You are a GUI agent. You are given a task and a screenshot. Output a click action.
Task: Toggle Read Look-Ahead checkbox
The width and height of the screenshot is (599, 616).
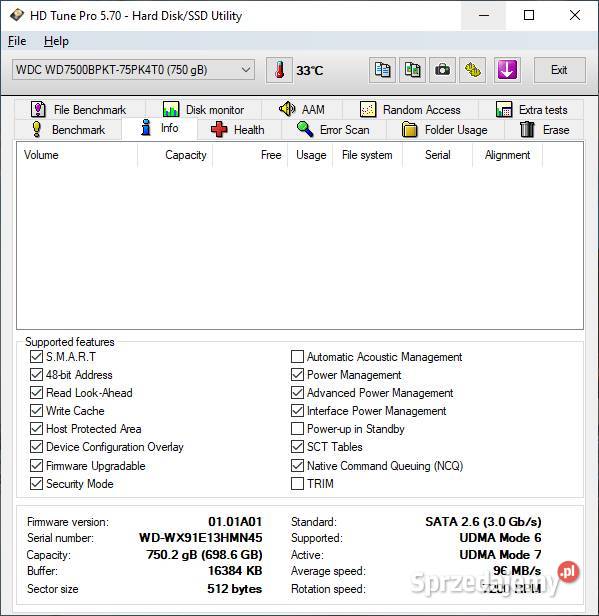36,392
